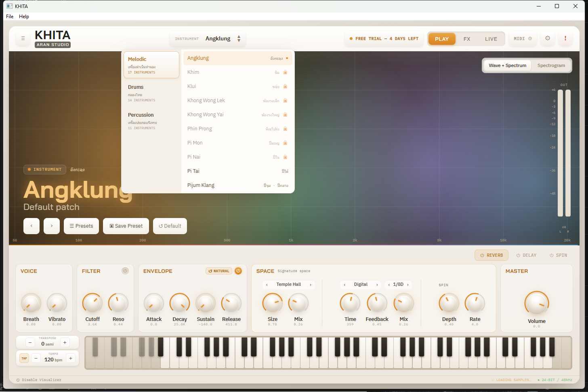Image resolution: width=588 pixels, height=392 pixels.
Task: Switch to the LIVE tab
Action: coord(491,39)
